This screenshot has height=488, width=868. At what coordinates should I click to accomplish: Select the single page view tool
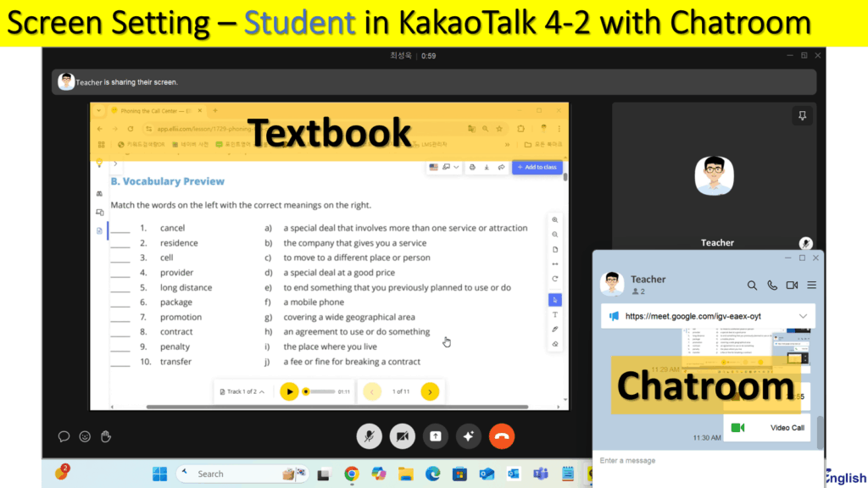554,250
